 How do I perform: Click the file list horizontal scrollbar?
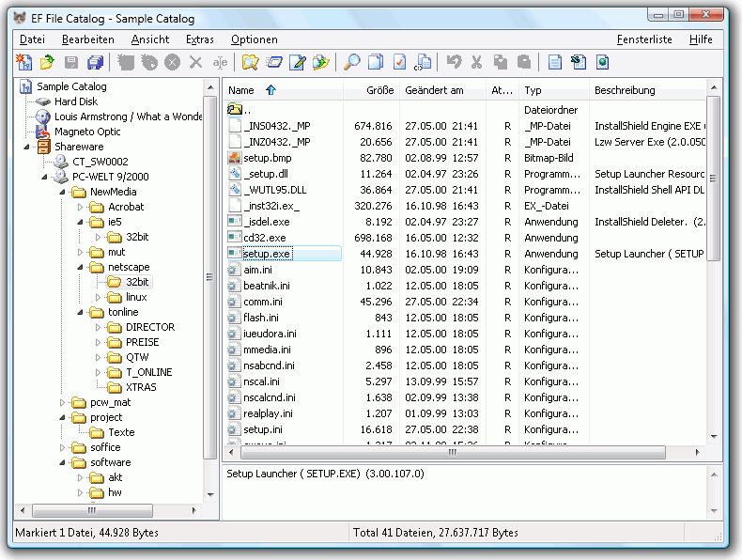pos(451,451)
